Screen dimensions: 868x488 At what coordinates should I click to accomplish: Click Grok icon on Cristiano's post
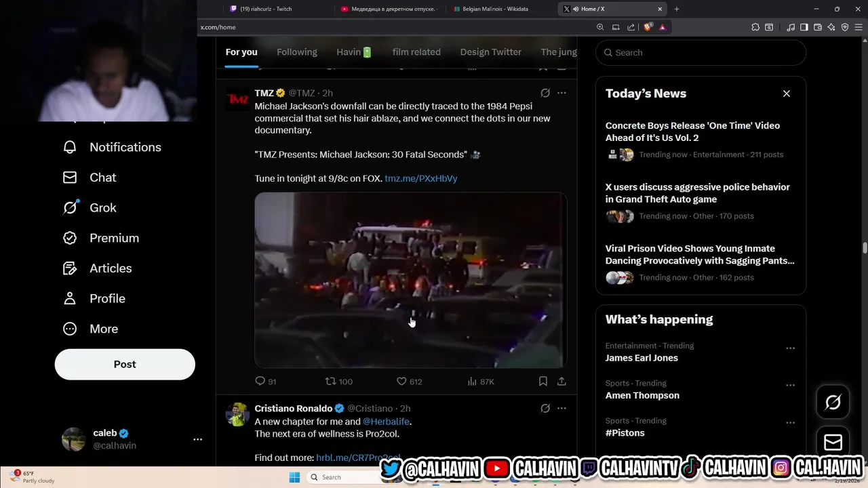545,409
